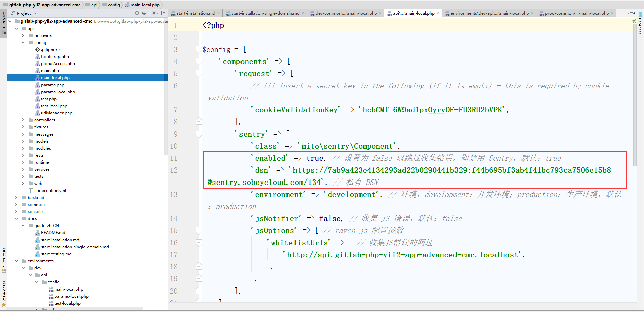
Task: Toggle fold marker at line 5 request
Action: click(x=199, y=74)
